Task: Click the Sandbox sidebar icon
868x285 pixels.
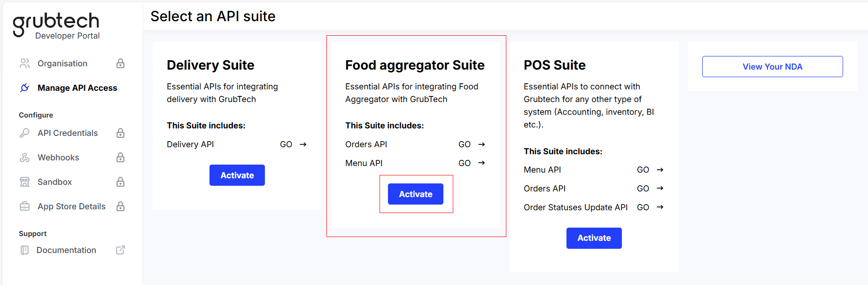Action: coord(24,182)
